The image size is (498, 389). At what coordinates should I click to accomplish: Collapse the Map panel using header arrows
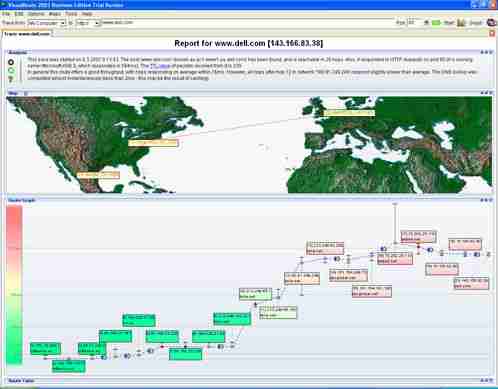point(487,93)
